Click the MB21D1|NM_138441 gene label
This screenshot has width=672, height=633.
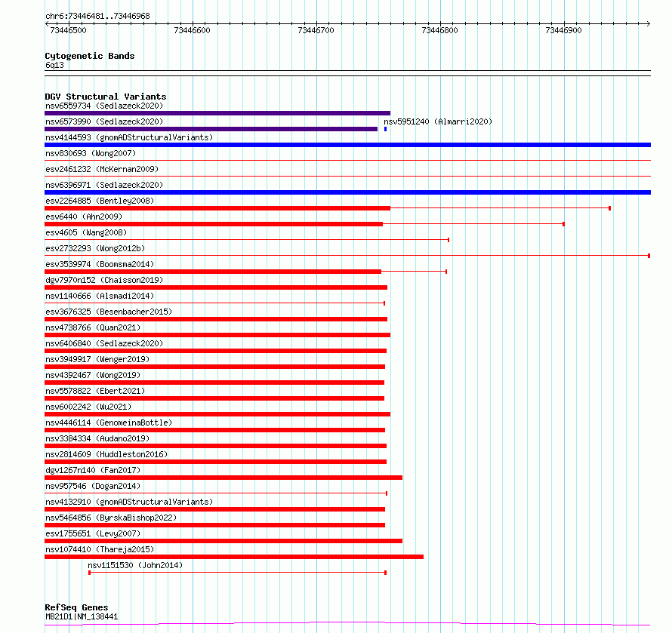(x=82, y=616)
